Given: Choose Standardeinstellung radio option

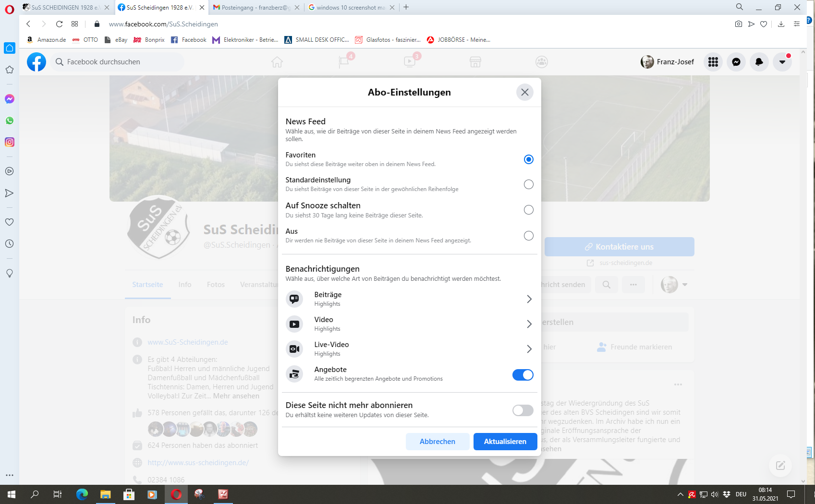Looking at the screenshot, I should tap(528, 184).
